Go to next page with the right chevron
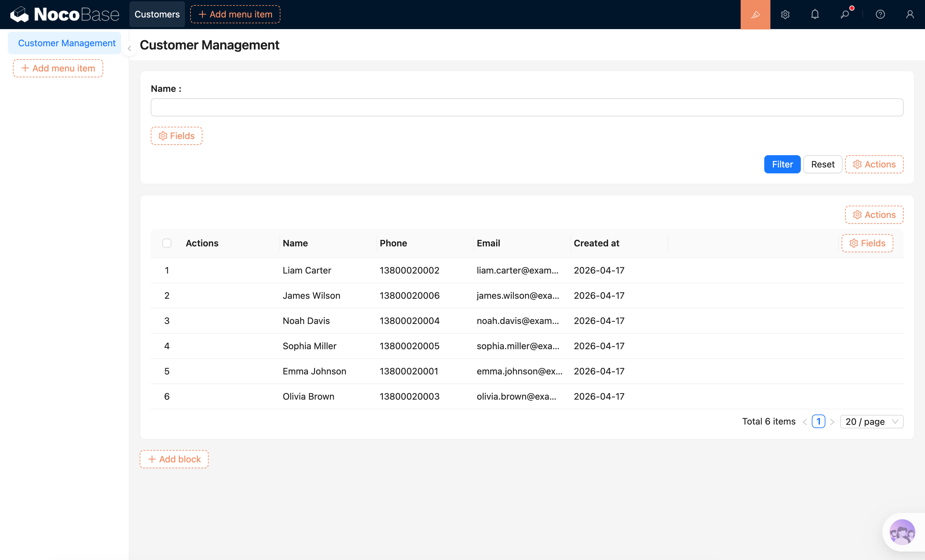This screenshot has width=925, height=560. click(833, 421)
